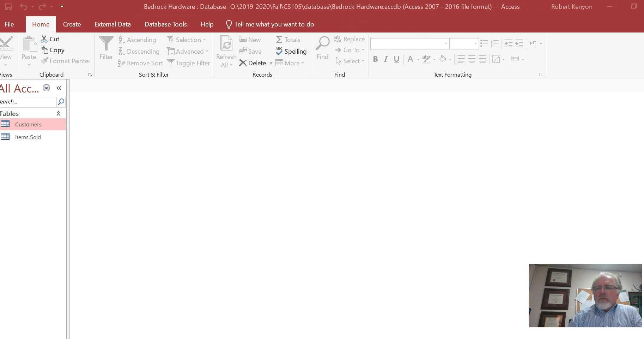Run the Spelling check

coord(291,51)
